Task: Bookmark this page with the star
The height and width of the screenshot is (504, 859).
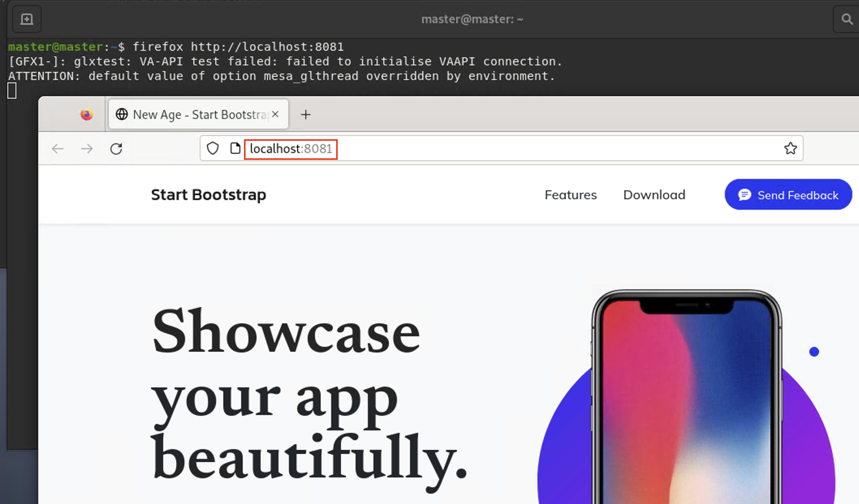Action: click(x=790, y=149)
